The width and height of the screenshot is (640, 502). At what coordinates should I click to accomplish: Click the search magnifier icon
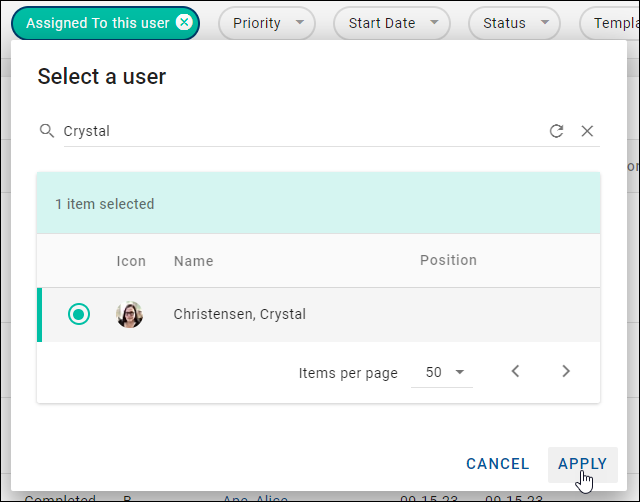click(x=46, y=131)
